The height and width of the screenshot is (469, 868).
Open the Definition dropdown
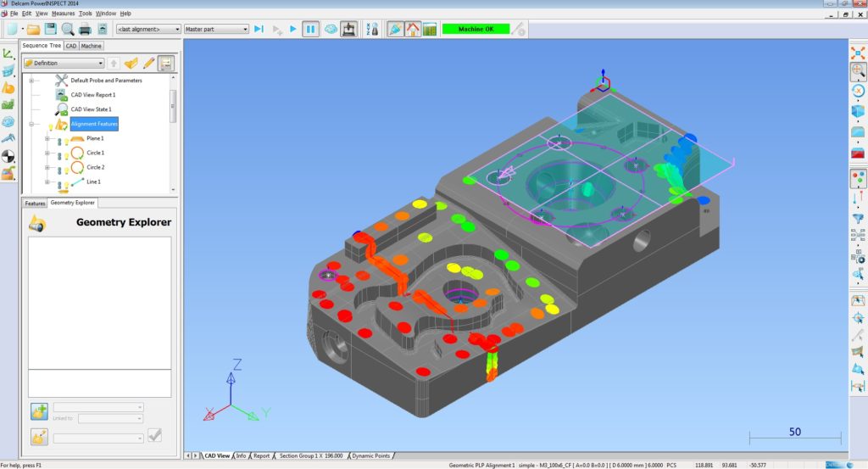(x=64, y=63)
